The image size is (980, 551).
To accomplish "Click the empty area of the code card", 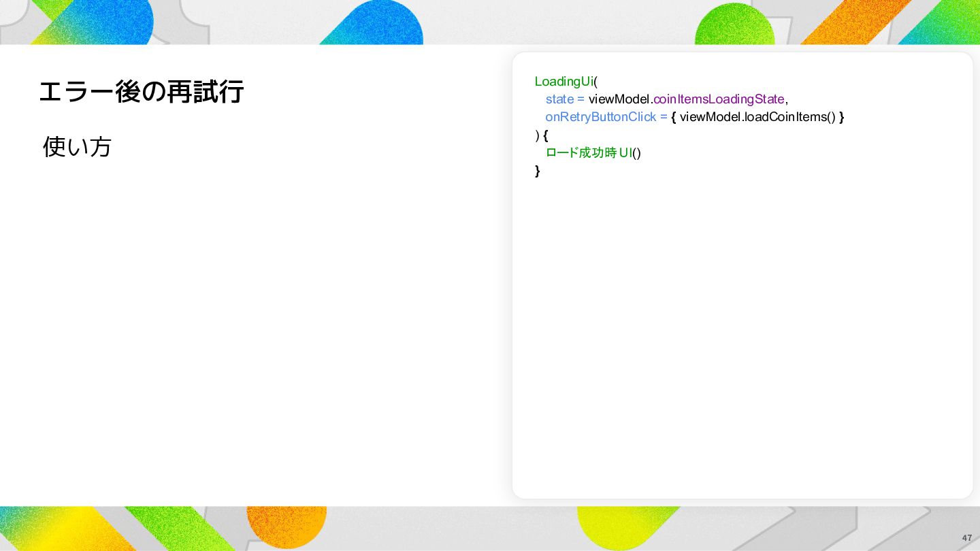I will pyautogui.click(x=742, y=333).
